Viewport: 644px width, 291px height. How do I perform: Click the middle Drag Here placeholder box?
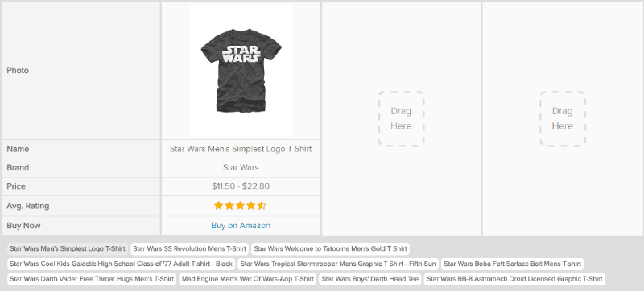click(x=401, y=118)
